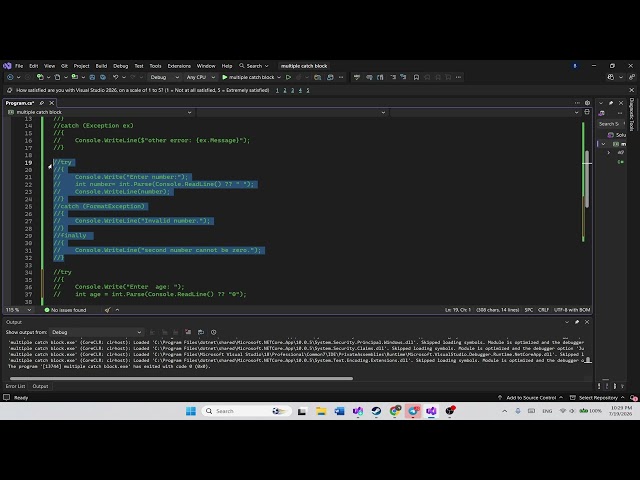Click the Windows Start button
This screenshot has width=640, height=480.
(x=191, y=411)
